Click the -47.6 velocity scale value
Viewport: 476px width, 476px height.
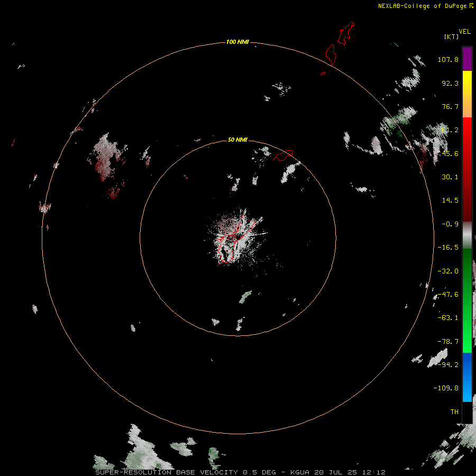(448, 295)
